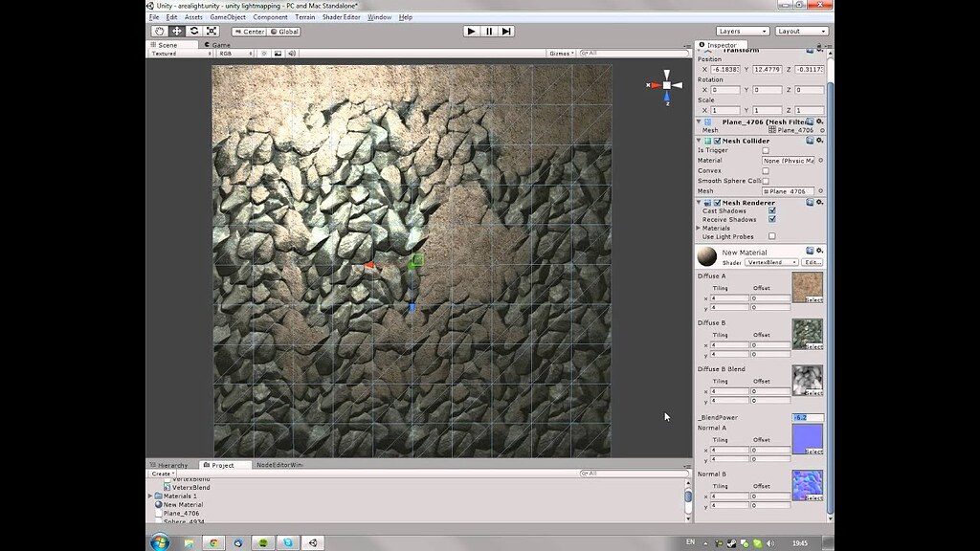Enable Use Light Probes

(772, 236)
